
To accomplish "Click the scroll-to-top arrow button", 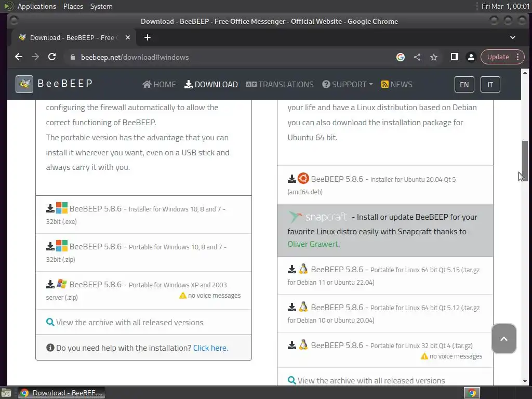I will pos(504,339).
